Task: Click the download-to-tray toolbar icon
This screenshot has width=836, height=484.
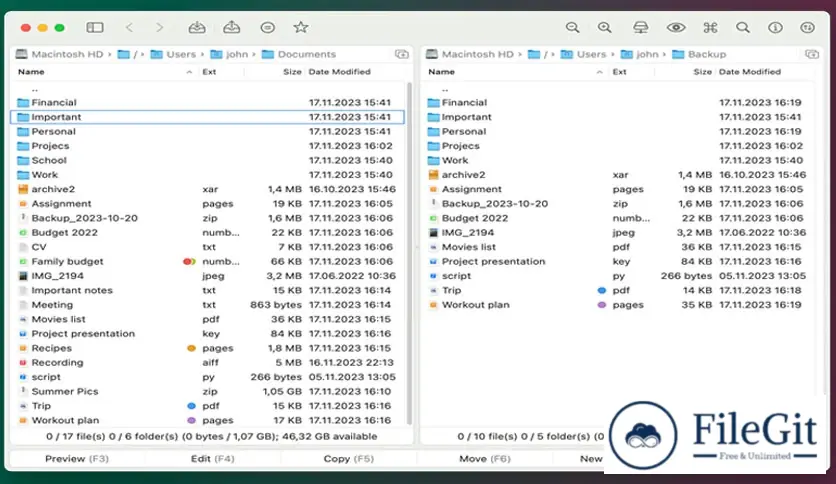Action: (197, 27)
